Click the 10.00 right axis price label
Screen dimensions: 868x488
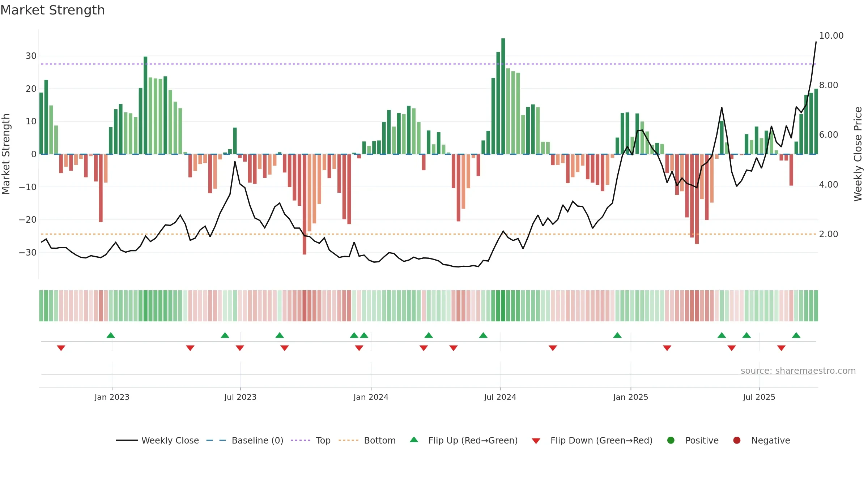pyautogui.click(x=831, y=35)
